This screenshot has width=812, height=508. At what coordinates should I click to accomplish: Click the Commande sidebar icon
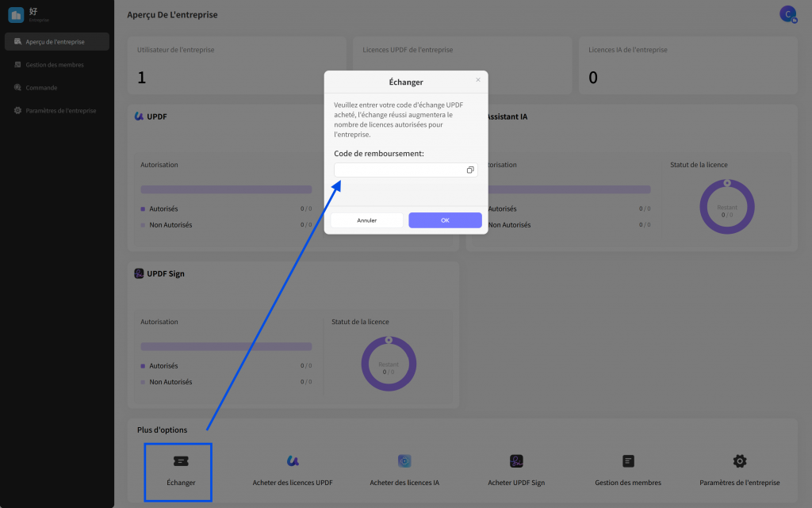tap(17, 87)
